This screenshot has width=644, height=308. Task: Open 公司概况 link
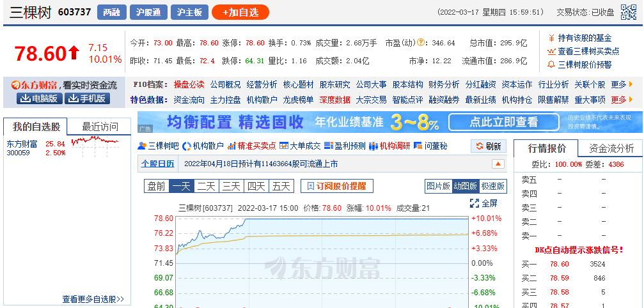click(x=226, y=84)
